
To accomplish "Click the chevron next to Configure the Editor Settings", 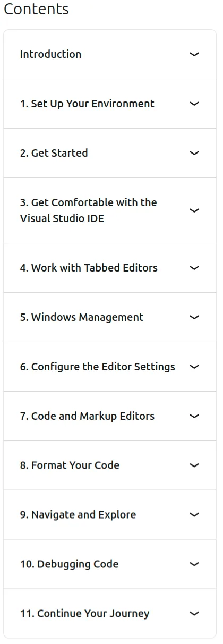I will click(194, 367).
